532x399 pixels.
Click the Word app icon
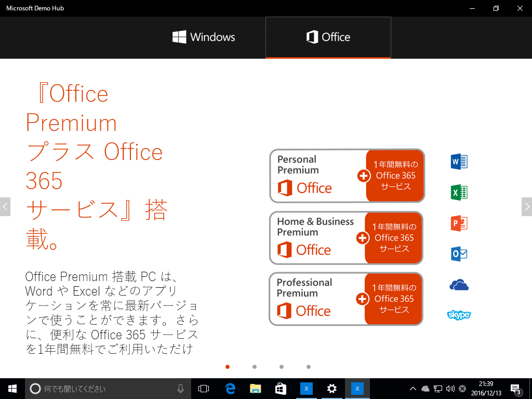[x=459, y=162]
